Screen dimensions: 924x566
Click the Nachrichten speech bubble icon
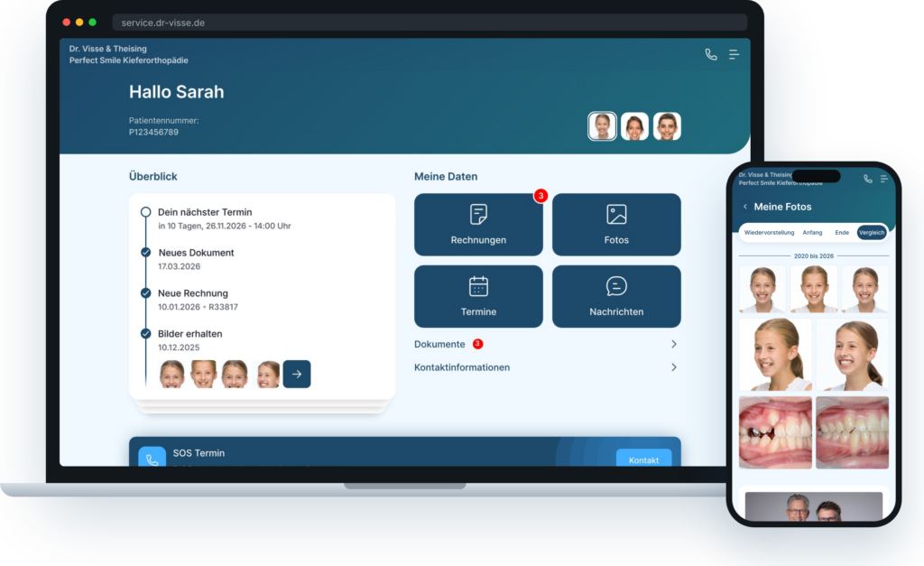click(x=616, y=286)
